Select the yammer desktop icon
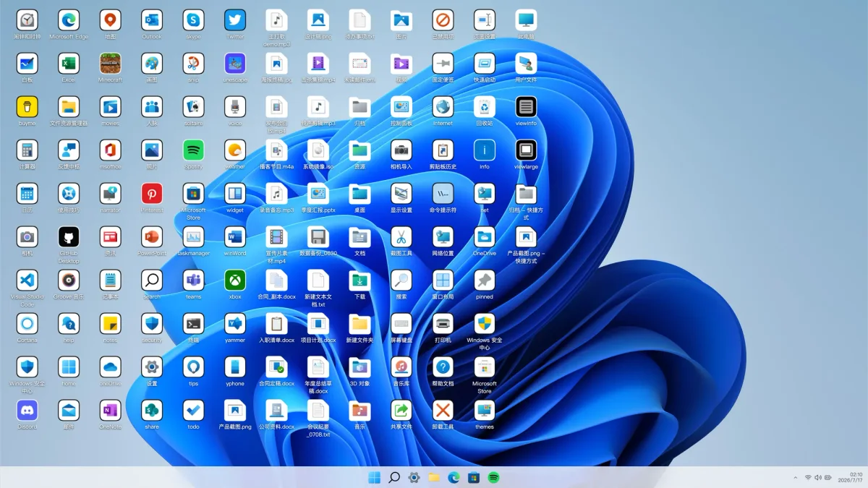 (235, 324)
